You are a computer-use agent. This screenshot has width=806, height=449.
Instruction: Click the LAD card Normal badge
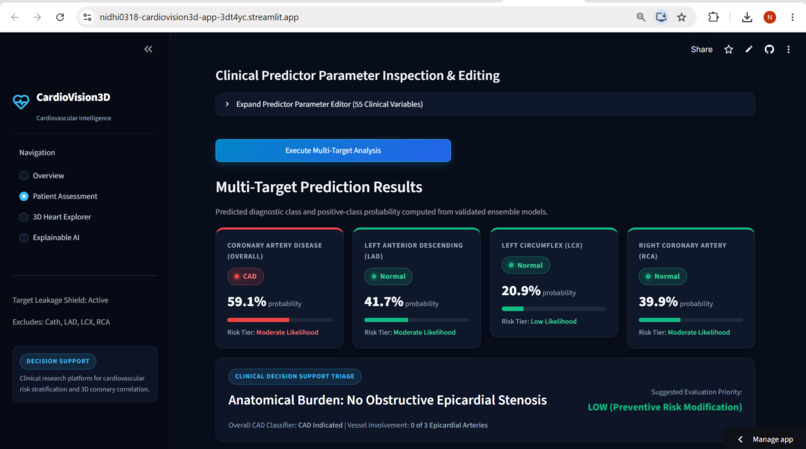[388, 276]
